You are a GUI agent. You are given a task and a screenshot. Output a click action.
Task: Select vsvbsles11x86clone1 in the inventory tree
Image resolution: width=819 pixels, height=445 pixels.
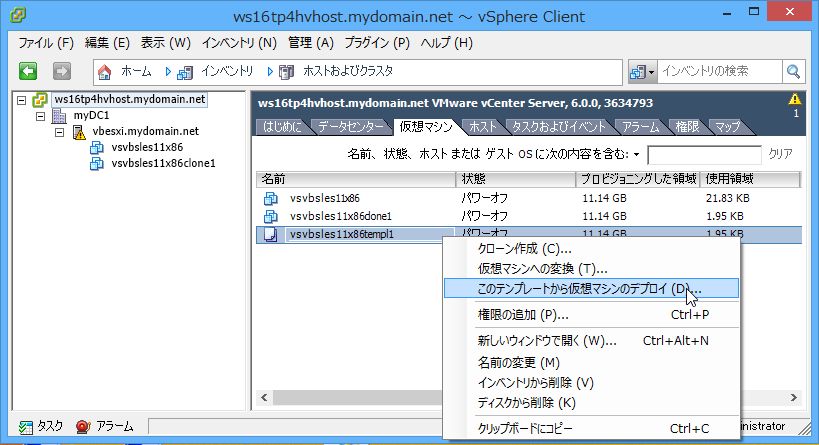click(163, 163)
